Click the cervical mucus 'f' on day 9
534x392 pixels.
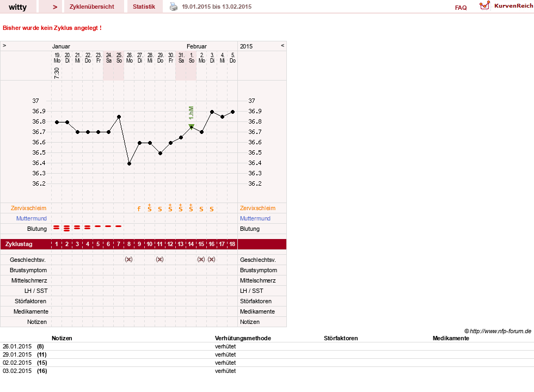(x=139, y=209)
